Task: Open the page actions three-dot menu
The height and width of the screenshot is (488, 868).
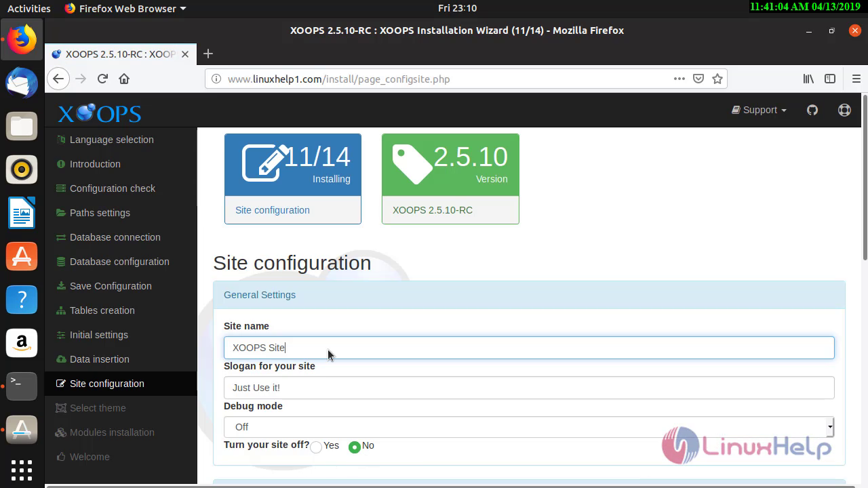Action: point(679,79)
